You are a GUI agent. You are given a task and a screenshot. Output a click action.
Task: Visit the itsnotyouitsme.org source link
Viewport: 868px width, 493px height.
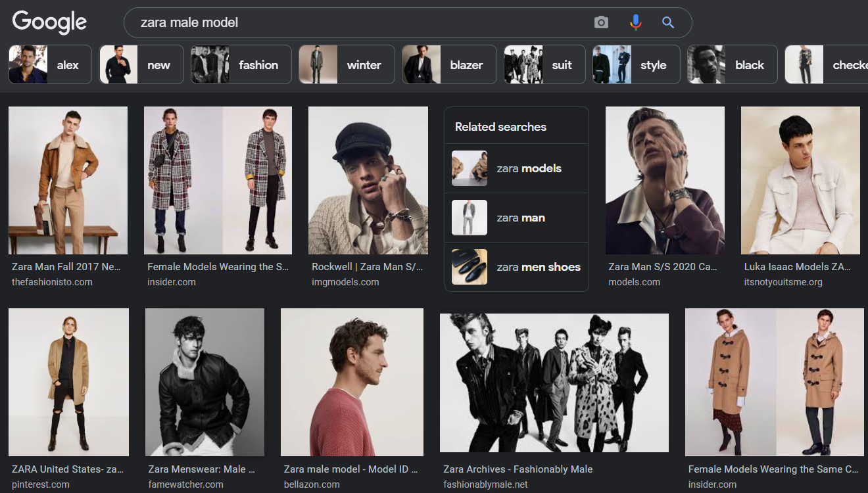(x=783, y=282)
